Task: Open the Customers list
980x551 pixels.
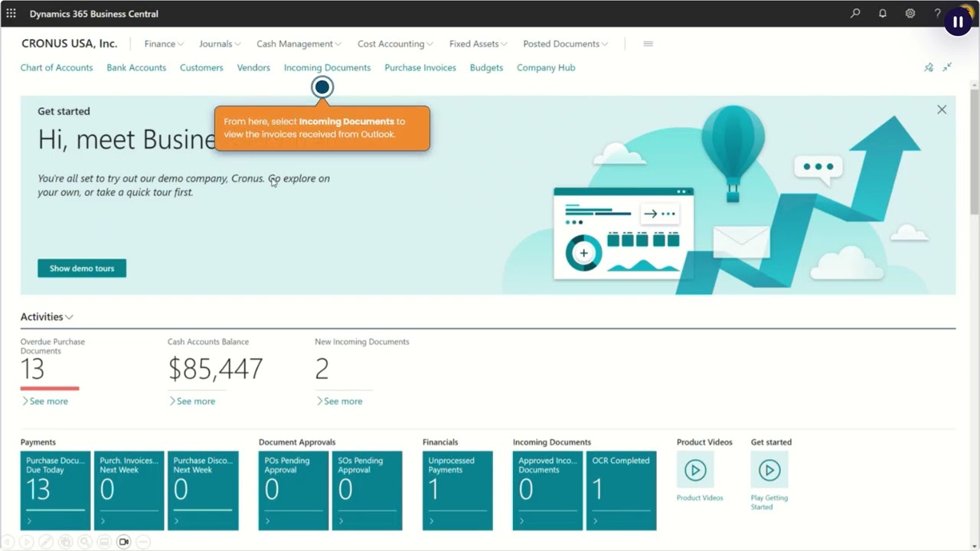Action: [201, 67]
